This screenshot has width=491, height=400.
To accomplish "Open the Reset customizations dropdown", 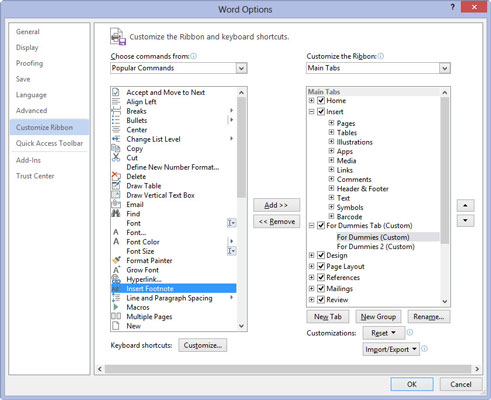I will pyautogui.click(x=384, y=333).
